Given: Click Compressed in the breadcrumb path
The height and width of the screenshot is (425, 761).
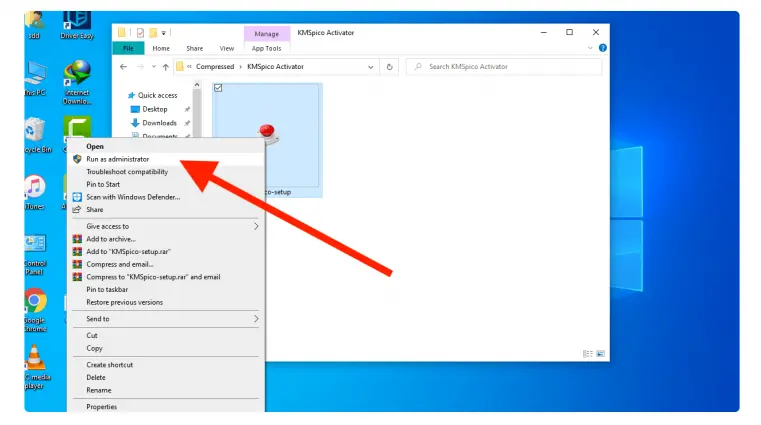Looking at the screenshot, I should (214, 67).
